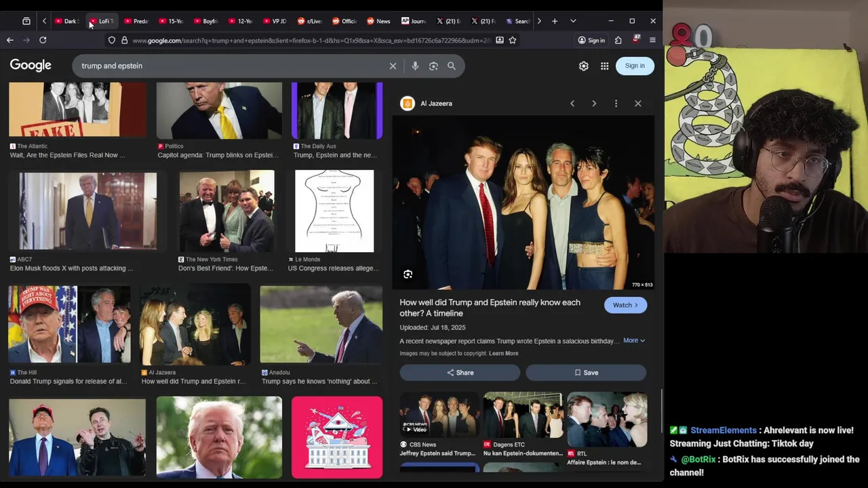Open Firefox hamburger application menu
868x488 pixels.
pos(653,40)
